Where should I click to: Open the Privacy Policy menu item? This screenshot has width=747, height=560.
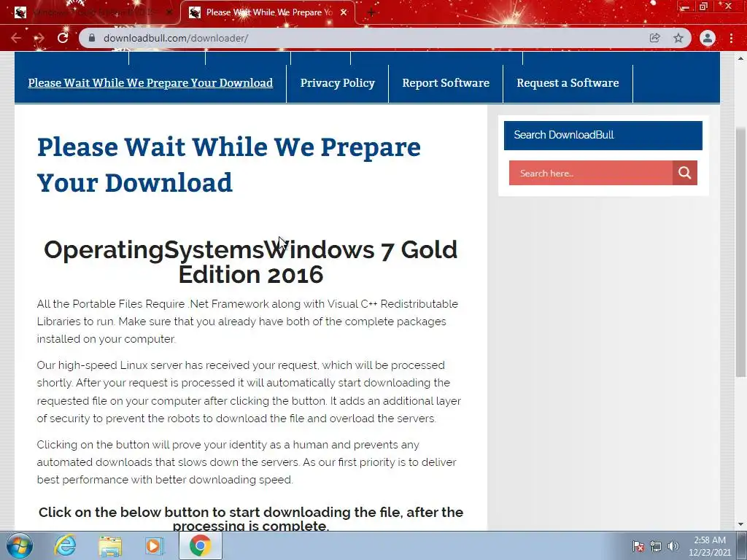click(x=337, y=83)
